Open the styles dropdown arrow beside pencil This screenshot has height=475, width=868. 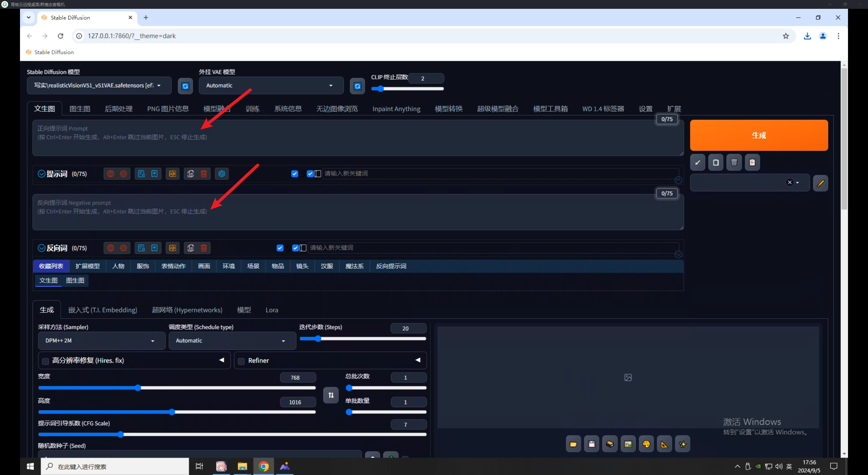pyautogui.click(x=797, y=183)
